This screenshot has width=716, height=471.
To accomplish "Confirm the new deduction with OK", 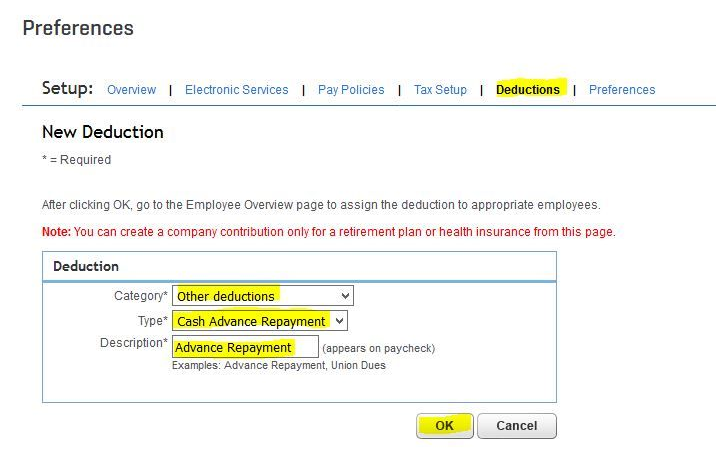I will (445, 426).
